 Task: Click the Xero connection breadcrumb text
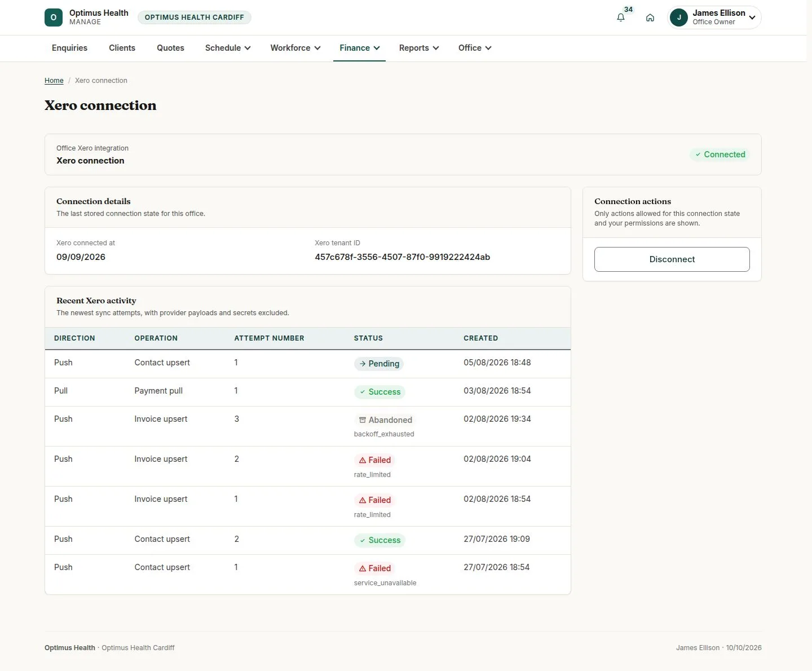[x=101, y=81]
